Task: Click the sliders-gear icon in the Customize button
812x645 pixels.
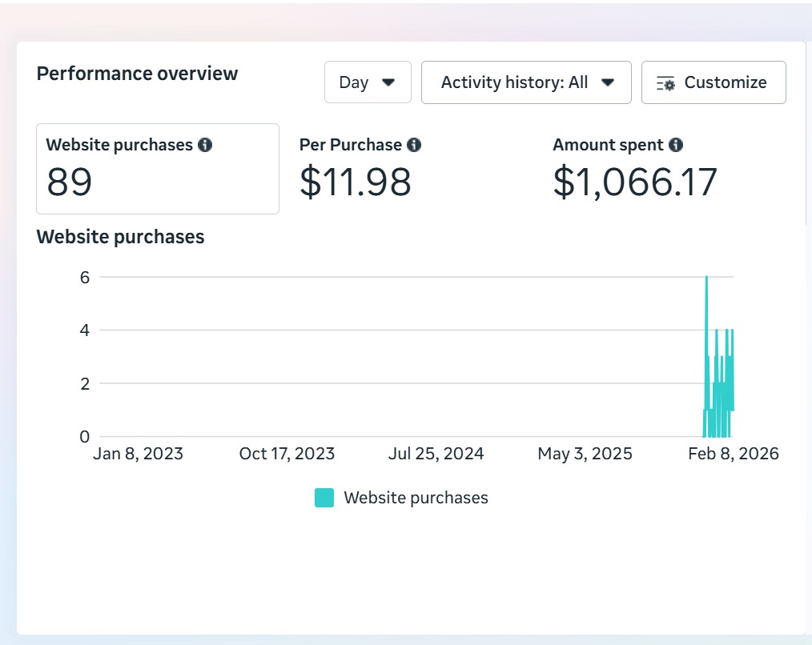Action: pyautogui.click(x=665, y=83)
